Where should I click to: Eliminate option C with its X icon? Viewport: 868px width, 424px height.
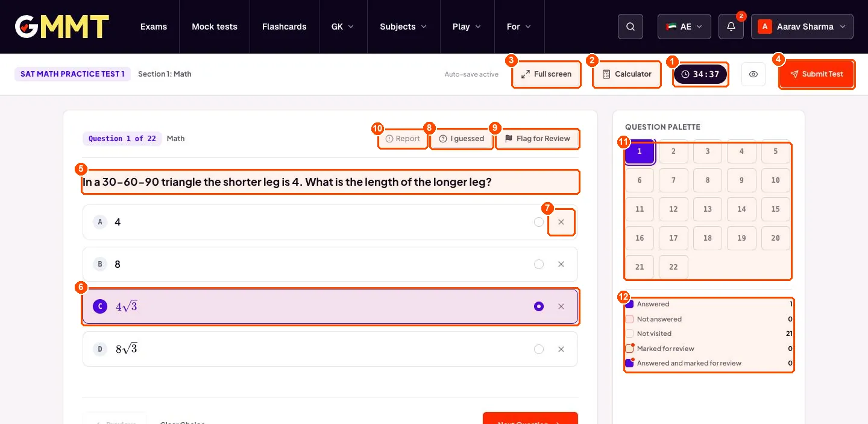point(561,306)
